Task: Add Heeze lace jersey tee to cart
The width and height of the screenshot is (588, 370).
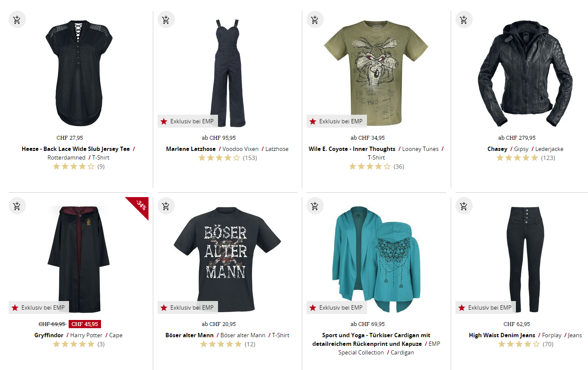Action: tap(17, 19)
